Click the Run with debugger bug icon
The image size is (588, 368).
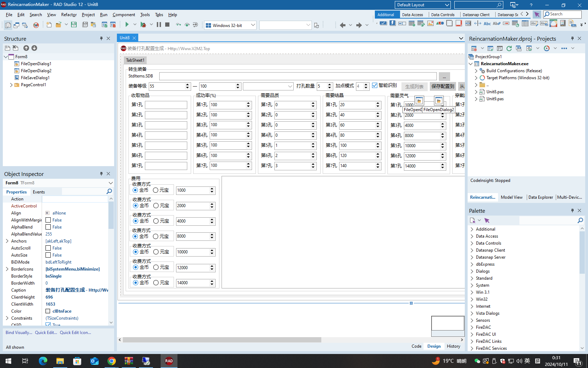click(x=143, y=25)
